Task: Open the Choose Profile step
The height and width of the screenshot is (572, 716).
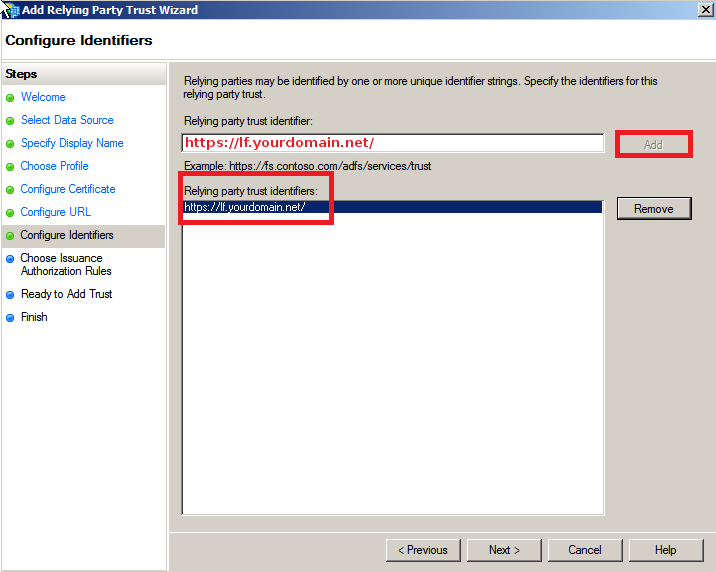Action: click(54, 166)
